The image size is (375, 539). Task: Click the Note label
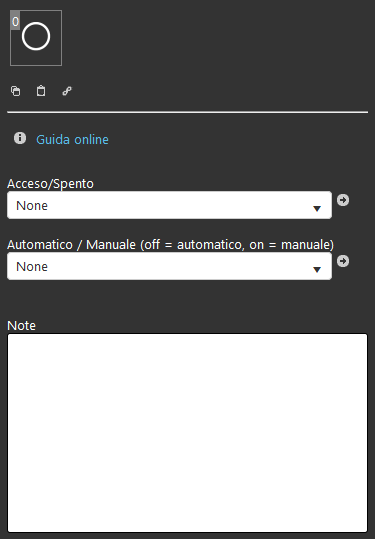tap(21, 326)
